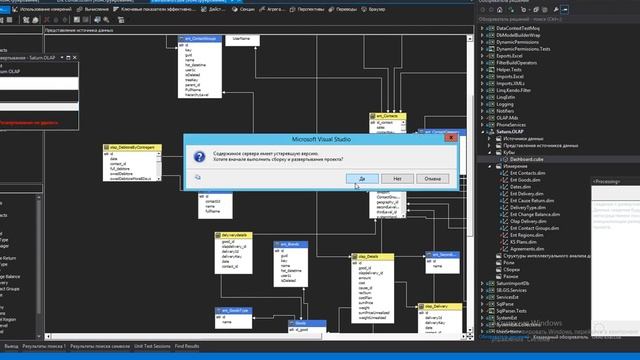Collapse the Кубы folder
Image resolution: width=640 pixels, height=360 pixels.
pyautogui.click(x=489, y=153)
